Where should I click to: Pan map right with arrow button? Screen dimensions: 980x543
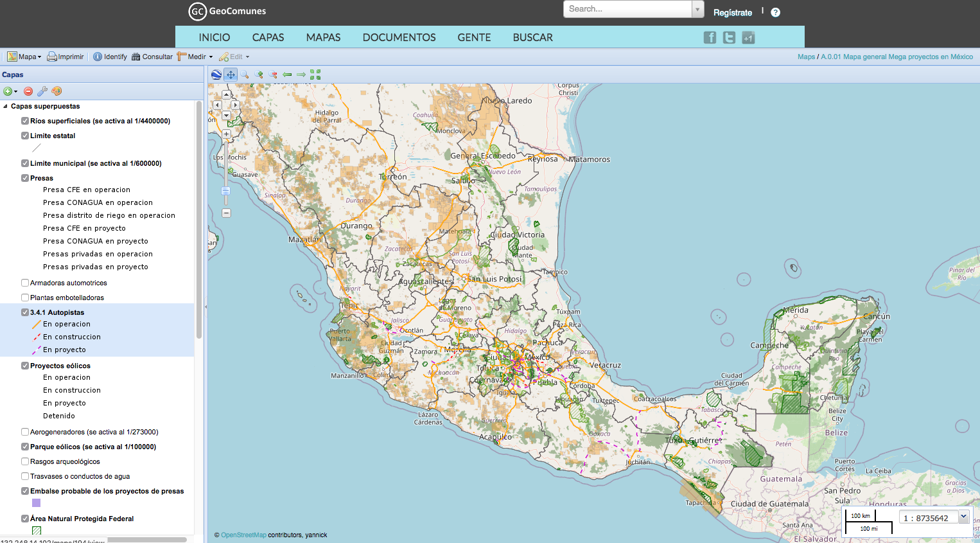[x=235, y=105]
